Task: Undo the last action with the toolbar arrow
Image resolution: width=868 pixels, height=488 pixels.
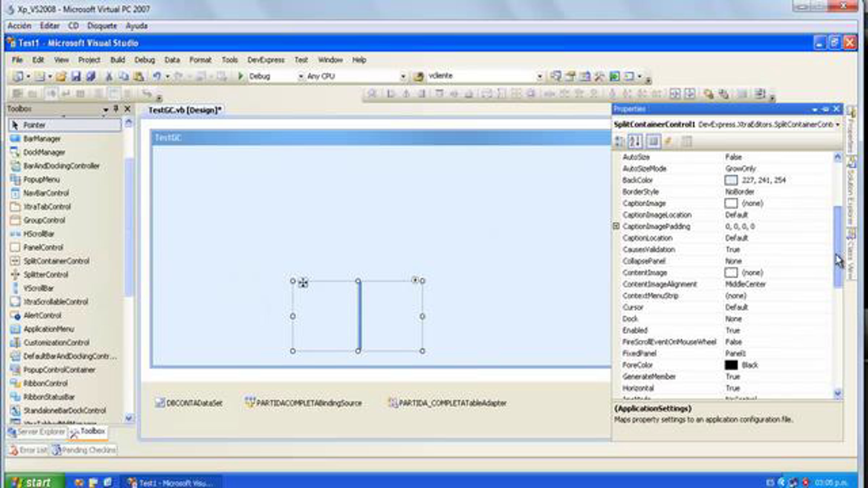Action: tap(157, 76)
